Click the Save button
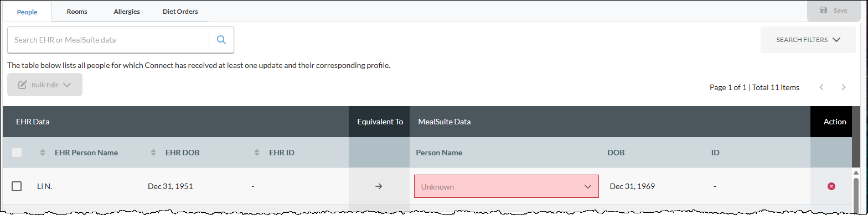Image resolution: width=868 pixels, height=215 pixels. 834,11
